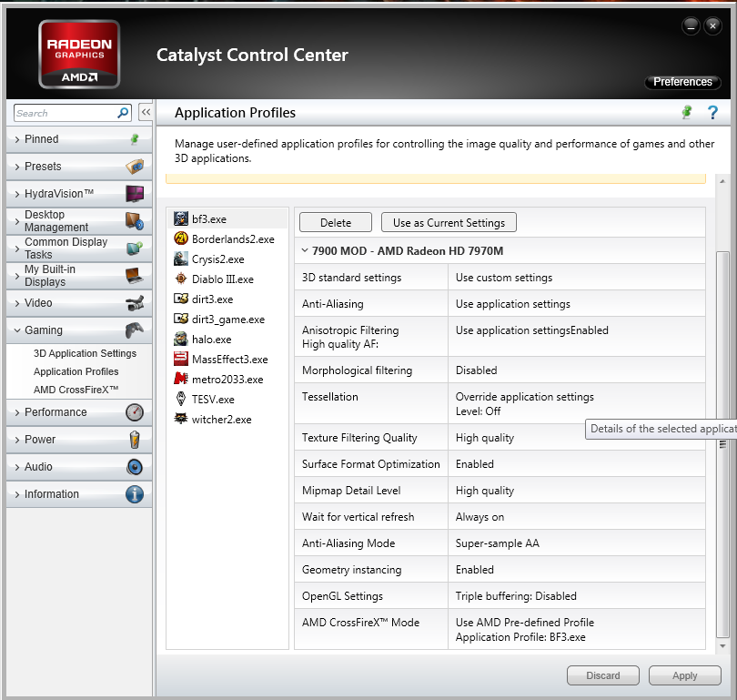Click the Borderlands2.exe game icon

click(x=181, y=238)
